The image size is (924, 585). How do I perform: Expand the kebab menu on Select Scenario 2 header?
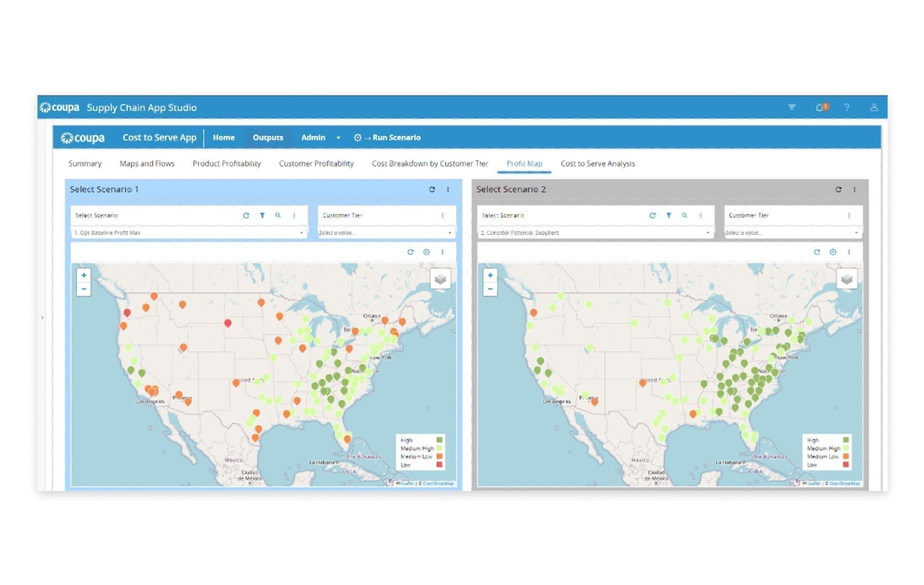[855, 189]
